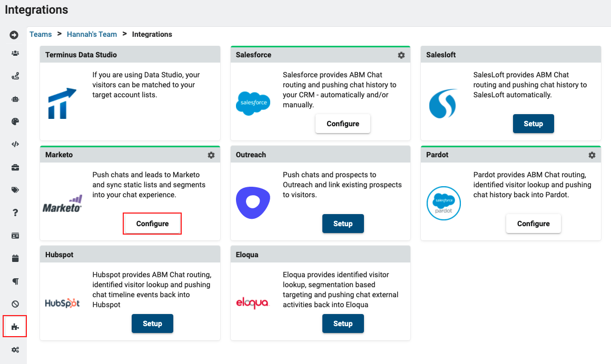Image resolution: width=611 pixels, height=364 pixels.
Task: Click the Eloqua card title
Action: pyautogui.click(x=247, y=255)
